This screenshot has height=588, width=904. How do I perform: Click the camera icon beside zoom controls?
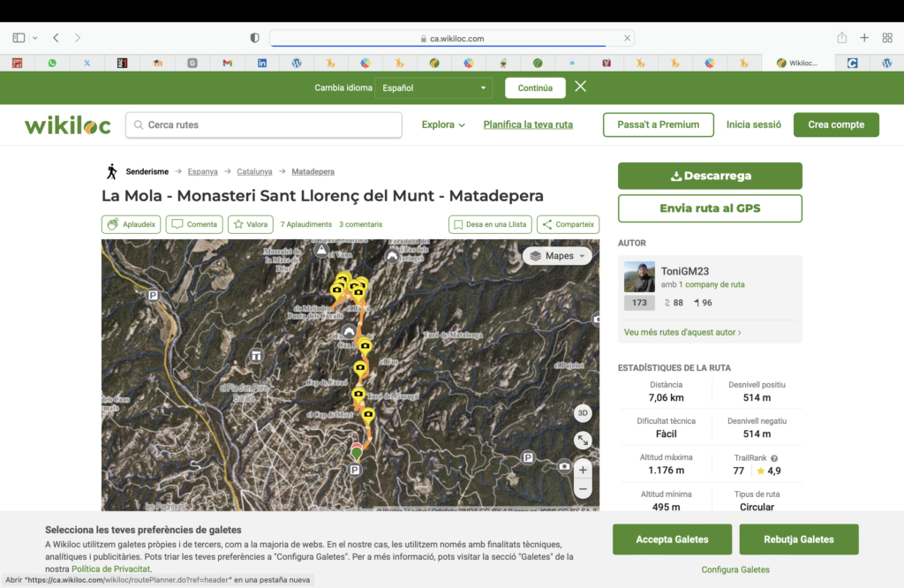pos(564,466)
